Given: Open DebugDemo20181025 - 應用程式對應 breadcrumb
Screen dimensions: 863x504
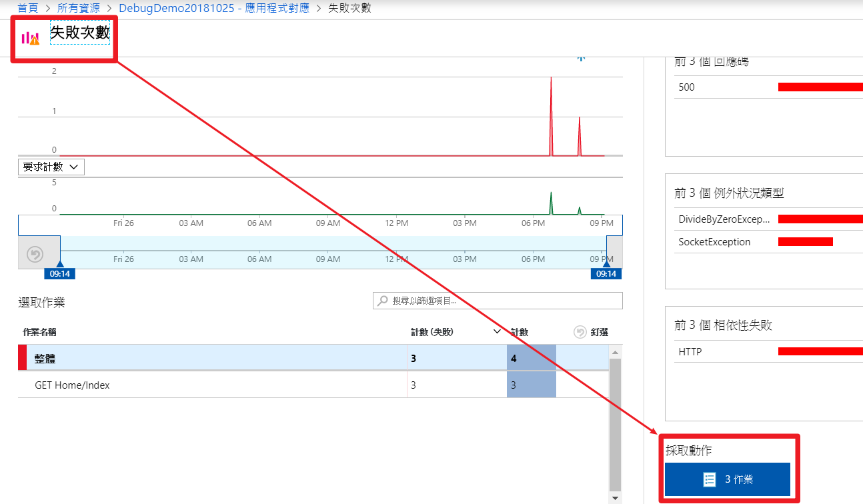Looking at the screenshot, I should pyautogui.click(x=214, y=8).
